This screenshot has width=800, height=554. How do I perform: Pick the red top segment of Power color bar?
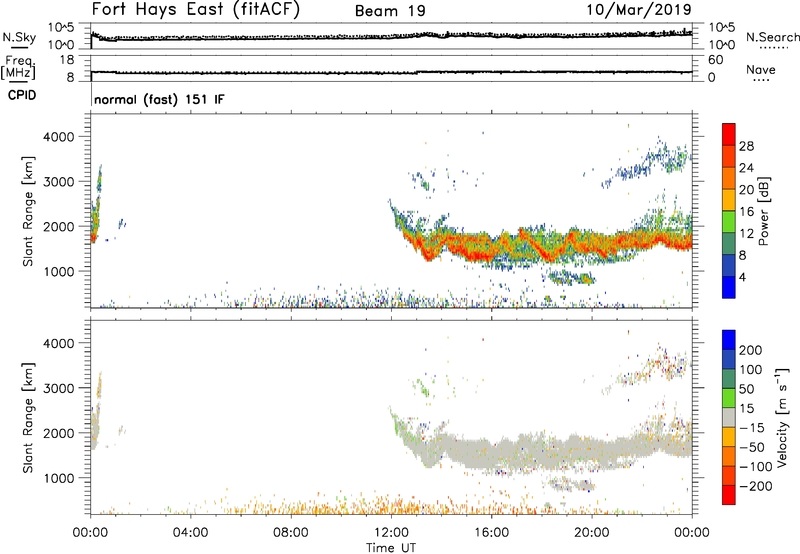[729, 134]
